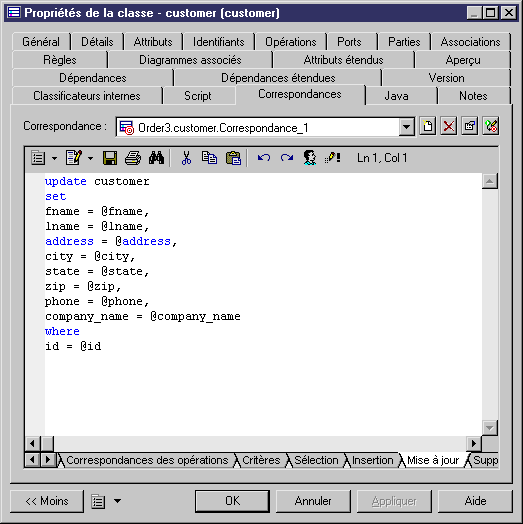Delete correspondance with the red X icon
Screen dimensions: 523x524
pyautogui.click(x=448, y=126)
